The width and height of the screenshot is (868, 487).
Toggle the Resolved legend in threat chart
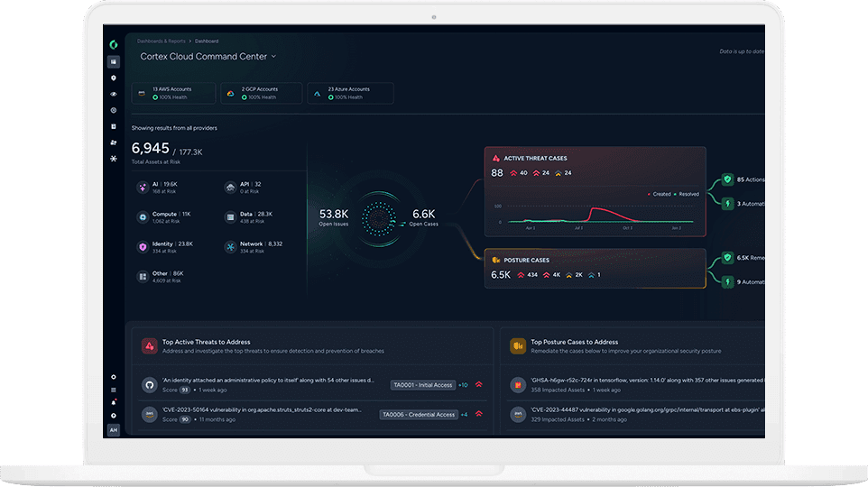point(687,194)
